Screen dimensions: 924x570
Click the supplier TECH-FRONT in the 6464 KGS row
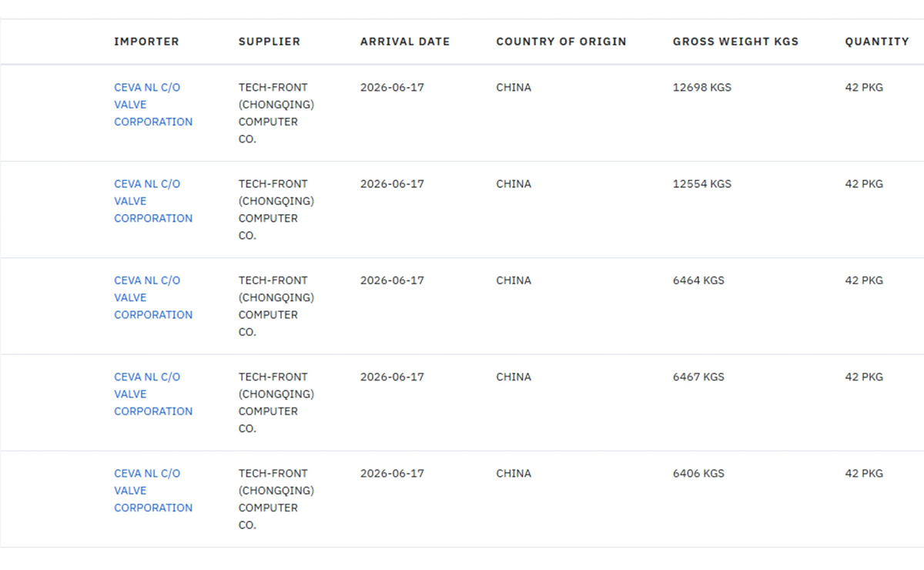pyautogui.click(x=276, y=306)
